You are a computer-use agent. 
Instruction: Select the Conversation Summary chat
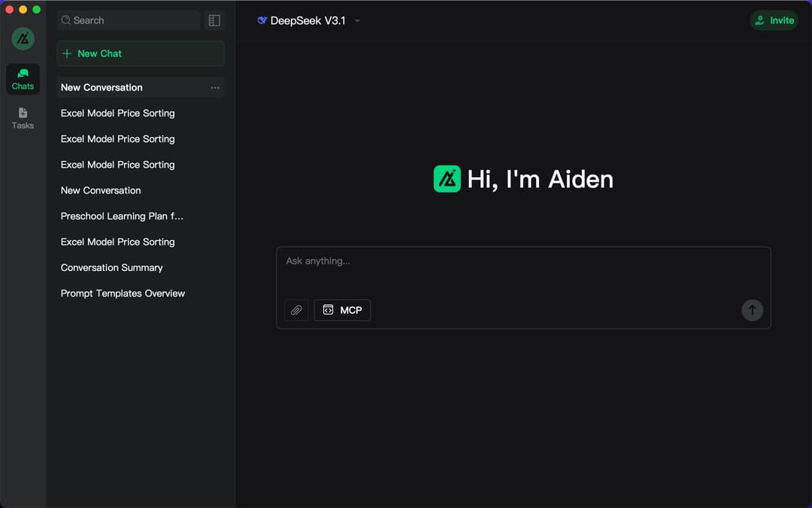pyautogui.click(x=111, y=267)
